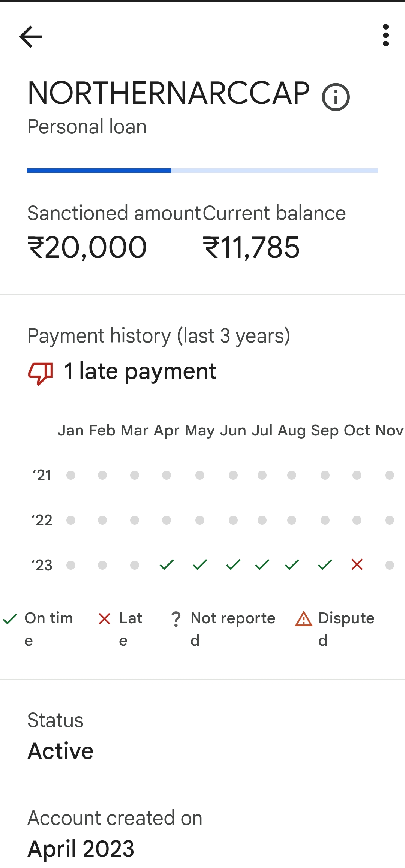Open the three-dot overflow menu
405x868 pixels.
click(x=385, y=36)
